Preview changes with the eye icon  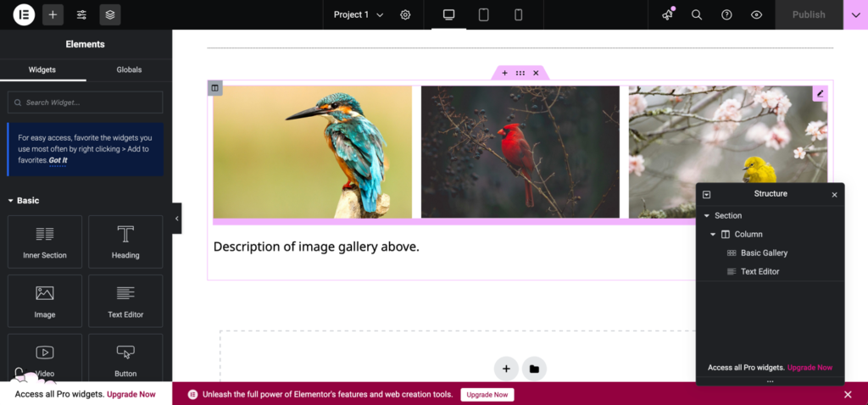(757, 15)
